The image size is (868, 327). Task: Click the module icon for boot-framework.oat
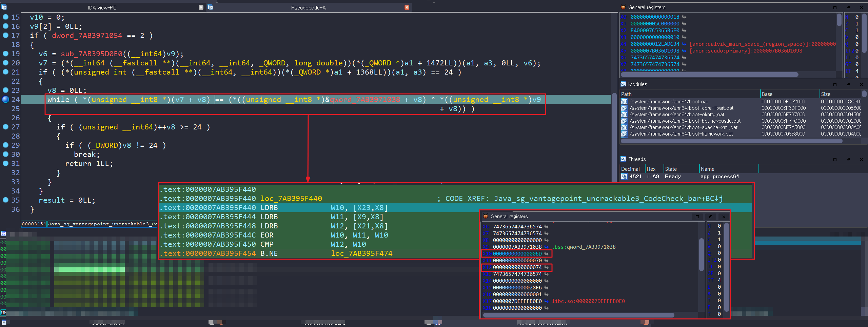click(624, 134)
